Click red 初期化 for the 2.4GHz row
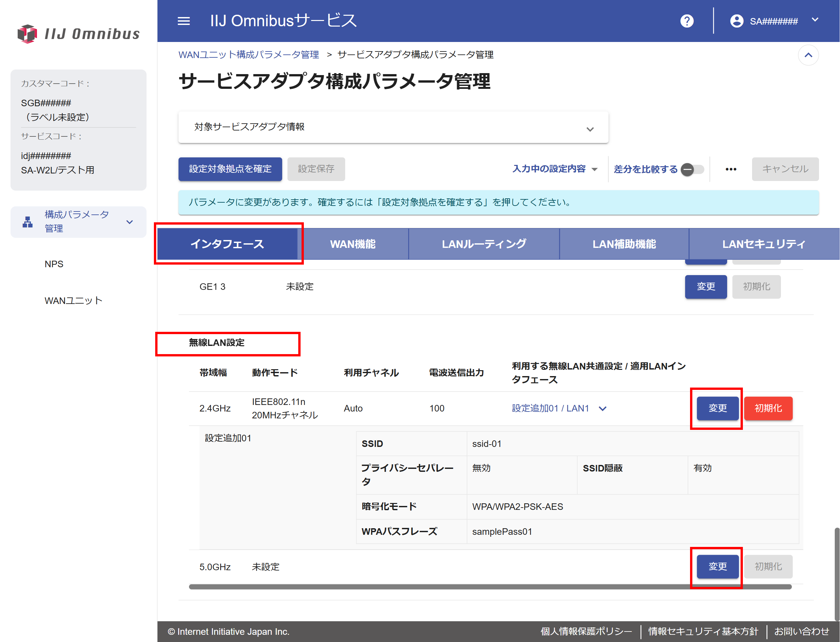The height and width of the screenshot is (642, 840). tap(768, 408)
